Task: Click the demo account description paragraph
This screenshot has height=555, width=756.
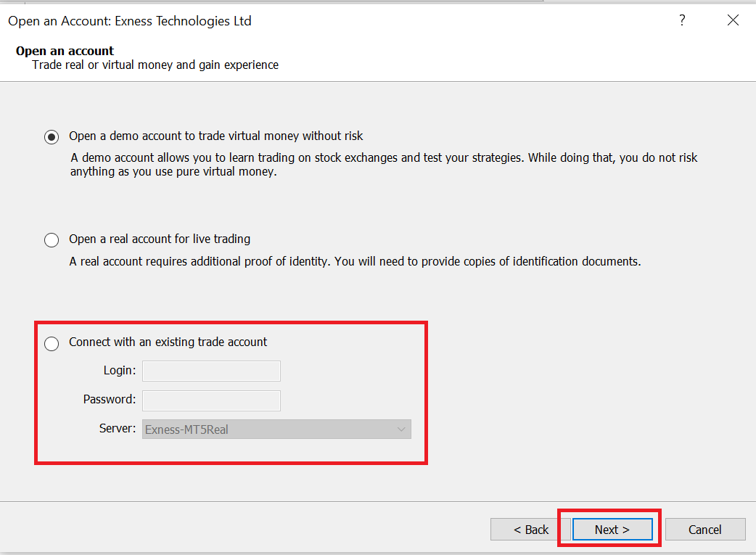Action: 384,165
